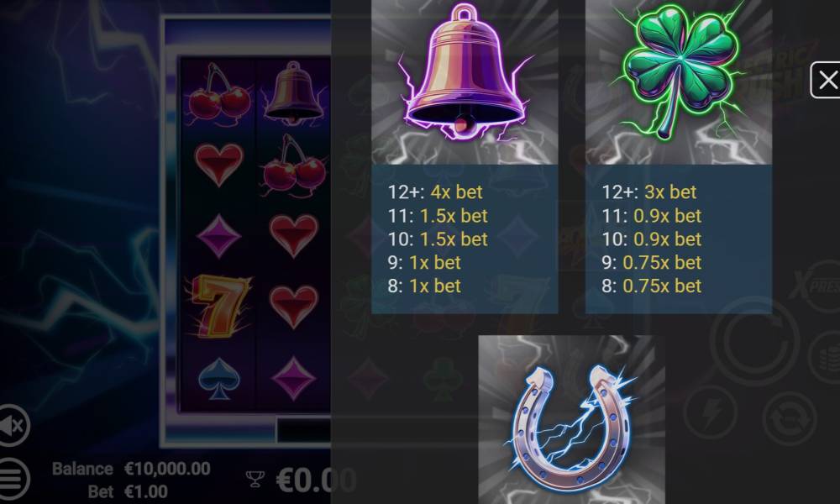This screenshot has height=504, width=840.
Task: Click the €0.00 win amount
Action: click(316, 480)
